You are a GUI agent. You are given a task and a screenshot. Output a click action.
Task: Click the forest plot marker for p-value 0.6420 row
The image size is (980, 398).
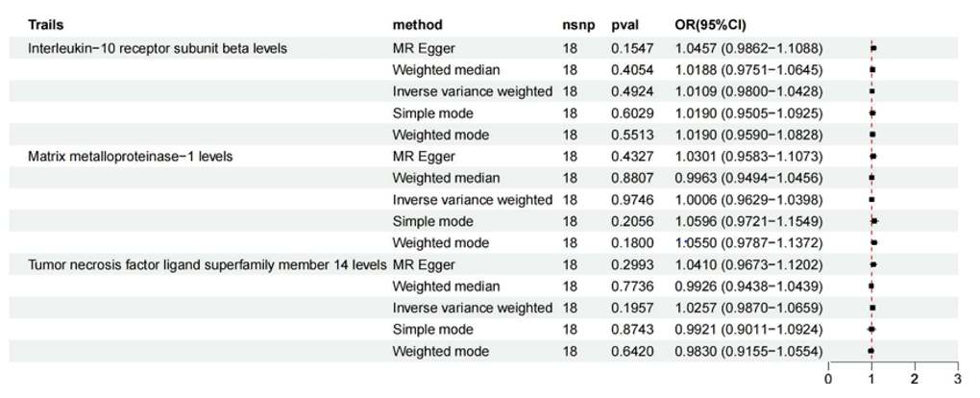(x=870, y=351)
